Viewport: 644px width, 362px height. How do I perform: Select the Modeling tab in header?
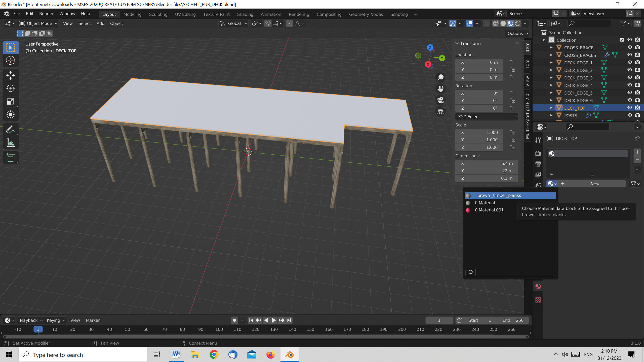(132, 14)
